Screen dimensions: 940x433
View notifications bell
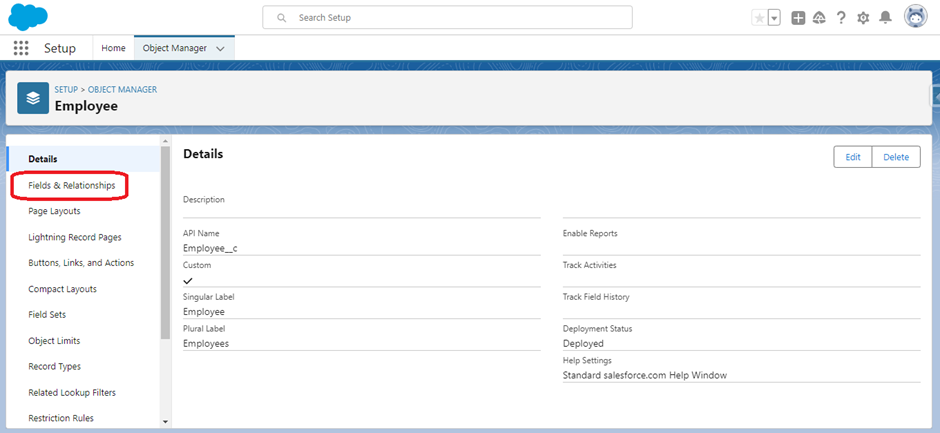click(x=885, y=18)
